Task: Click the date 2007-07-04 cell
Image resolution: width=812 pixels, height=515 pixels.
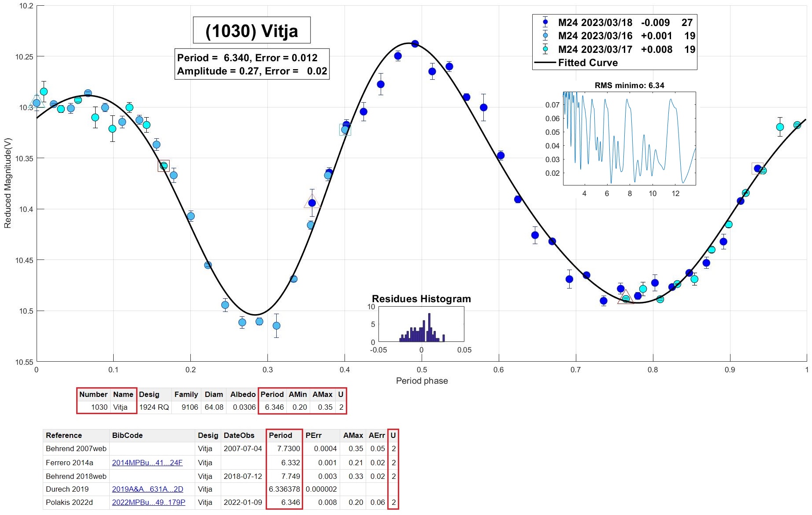Action: (243, 448)
